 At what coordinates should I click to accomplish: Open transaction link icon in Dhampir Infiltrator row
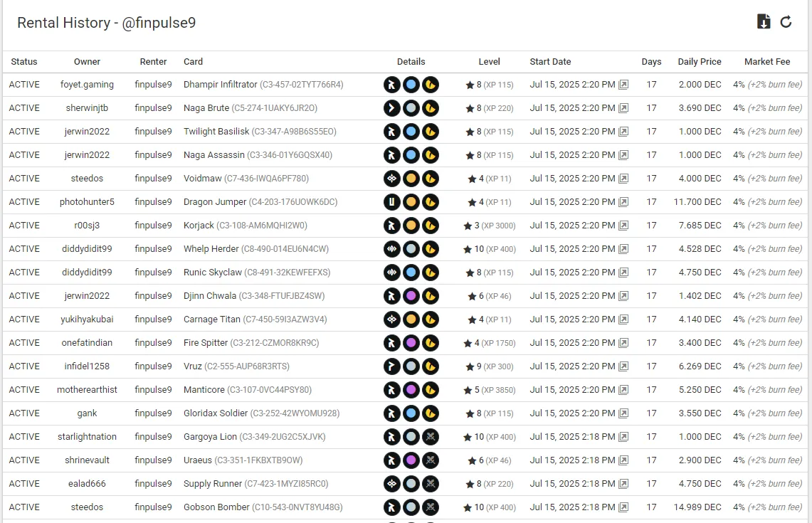(623, 85)
